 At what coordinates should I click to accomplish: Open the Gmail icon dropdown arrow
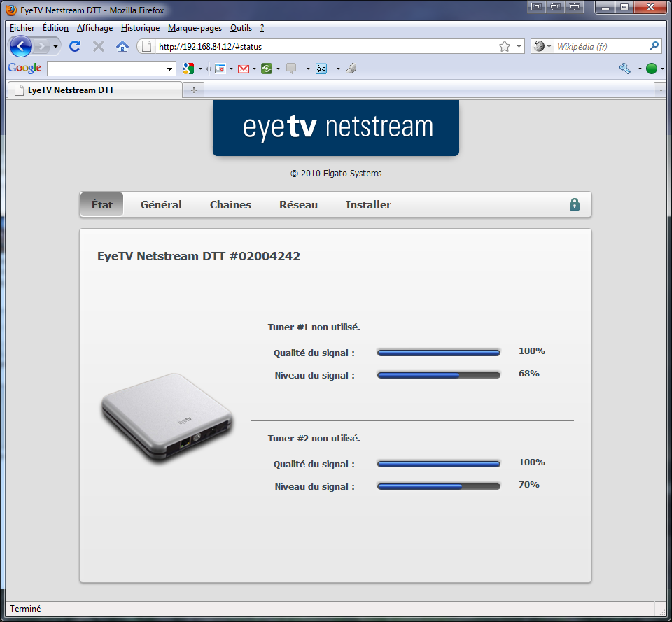[x=255, y=69]
